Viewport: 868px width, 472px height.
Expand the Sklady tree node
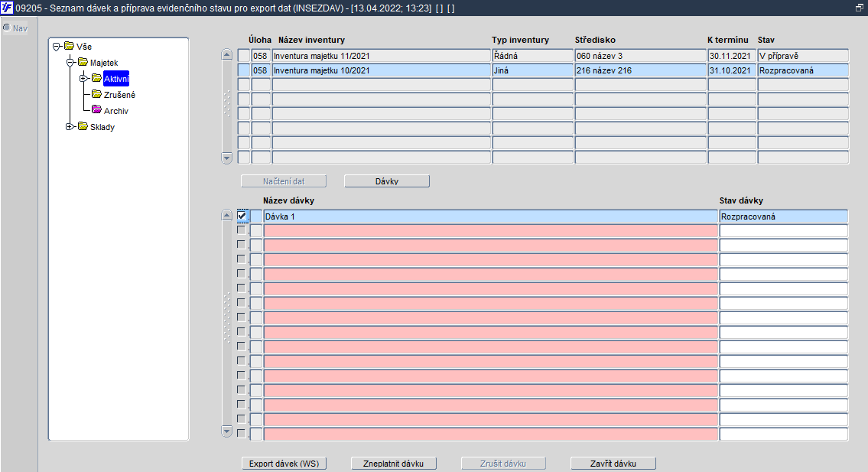[x=70, y=127]
